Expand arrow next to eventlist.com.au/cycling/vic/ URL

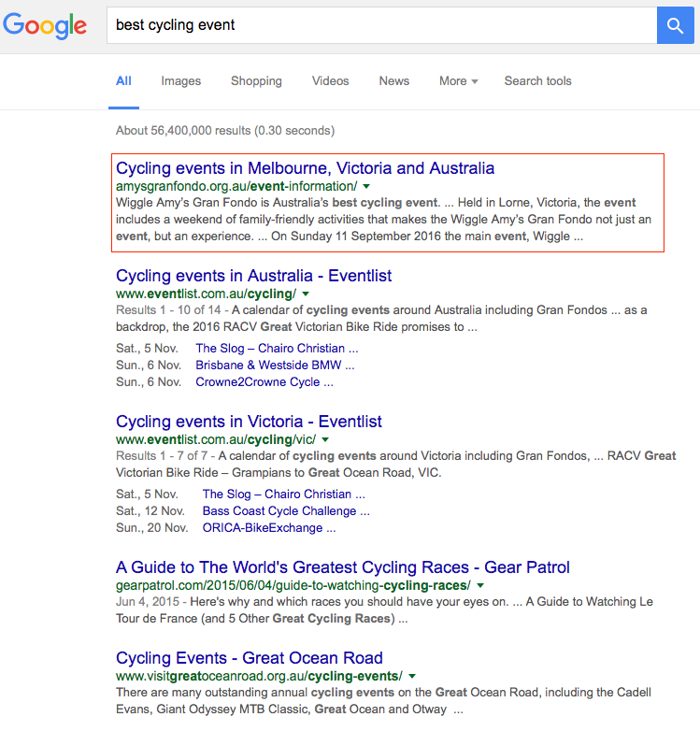tap(325, 439)
